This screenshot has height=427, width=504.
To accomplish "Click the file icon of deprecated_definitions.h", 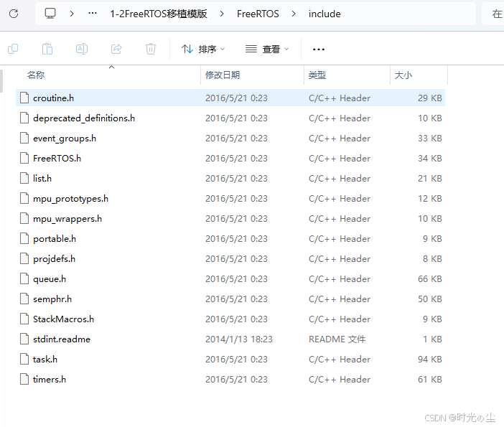I will click(24, 118).
